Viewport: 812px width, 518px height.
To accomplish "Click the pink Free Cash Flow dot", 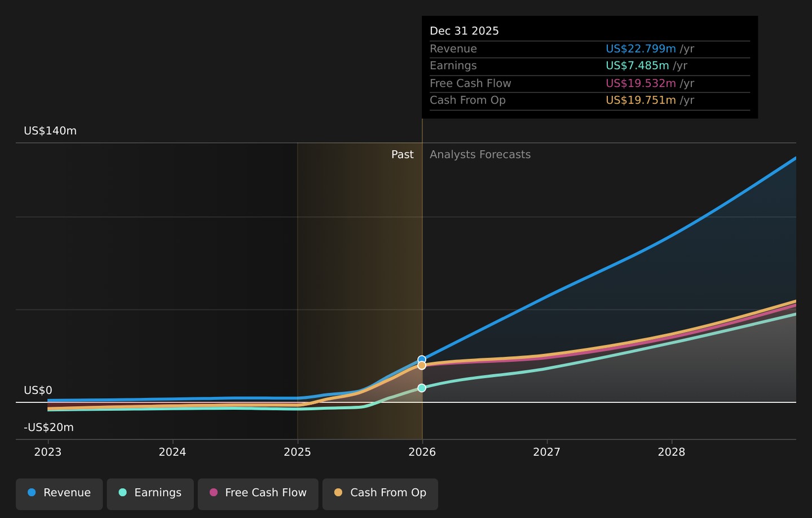I will tap(213, 493).
